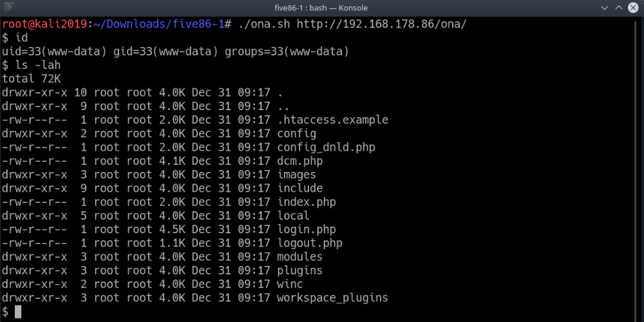644x322 pixels.
Task: Maximize the Konsole terminal window
Action: tap(618, 8)
